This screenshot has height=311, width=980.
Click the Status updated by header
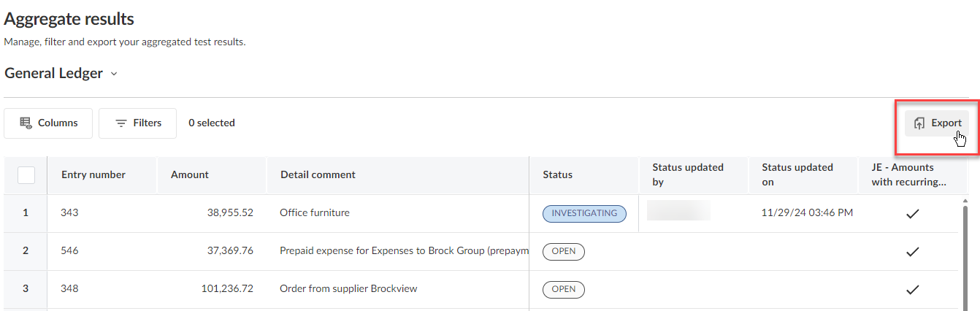point(688,175)
